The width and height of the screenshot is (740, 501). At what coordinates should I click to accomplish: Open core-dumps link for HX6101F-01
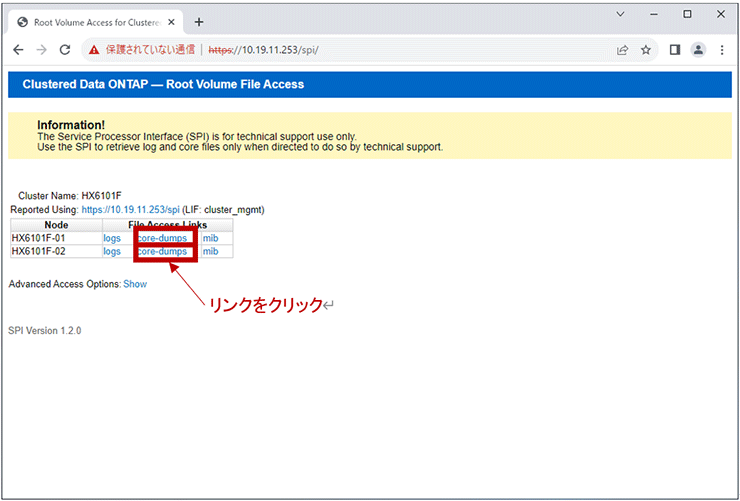click(162, 238)
